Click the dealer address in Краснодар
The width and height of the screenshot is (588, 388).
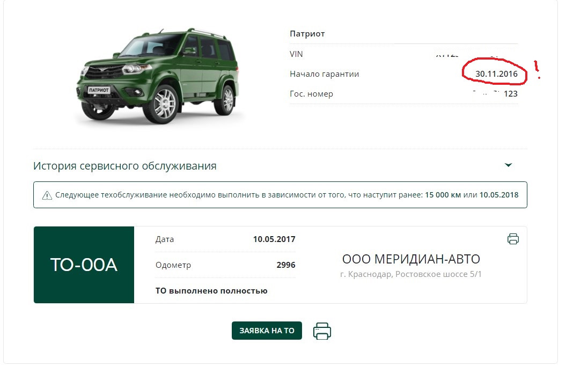pos(410,274)
